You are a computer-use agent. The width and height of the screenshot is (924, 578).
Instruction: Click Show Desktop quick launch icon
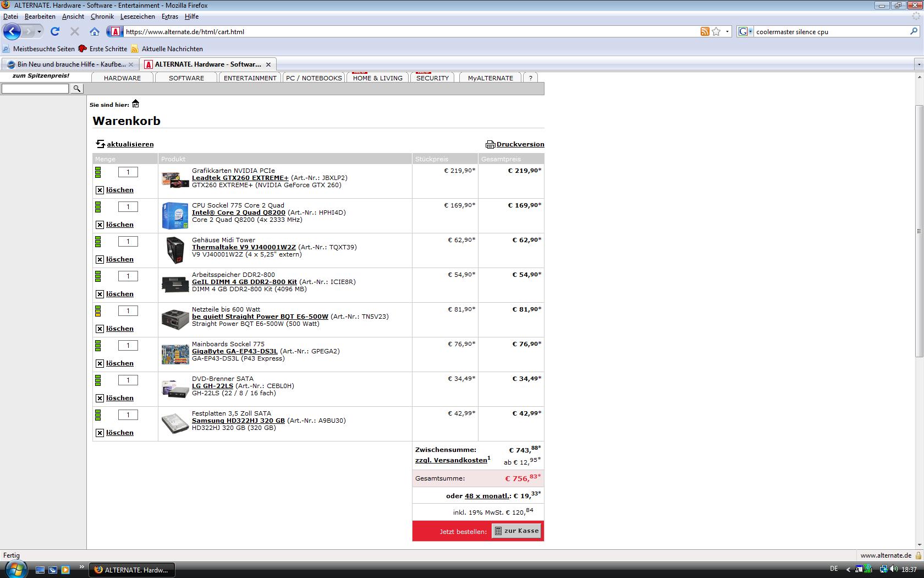(40, 570)
